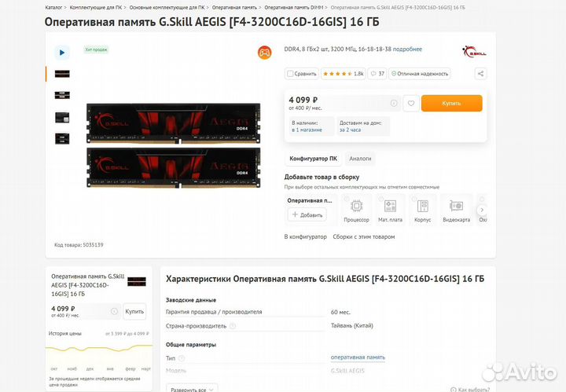Select the first RAM thumbnail image
Screen dimensions: 566x392
[x=62, y=74]
